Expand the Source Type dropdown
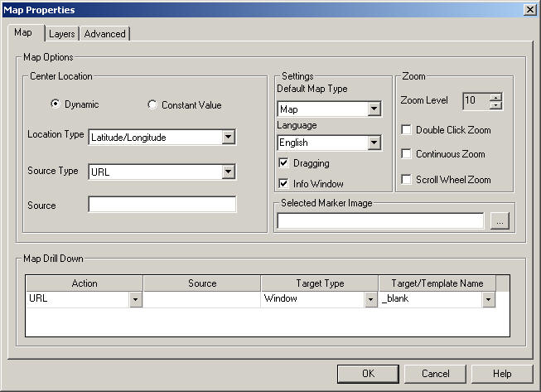Viewport: 541px width, 392px height. coord(229,172)
